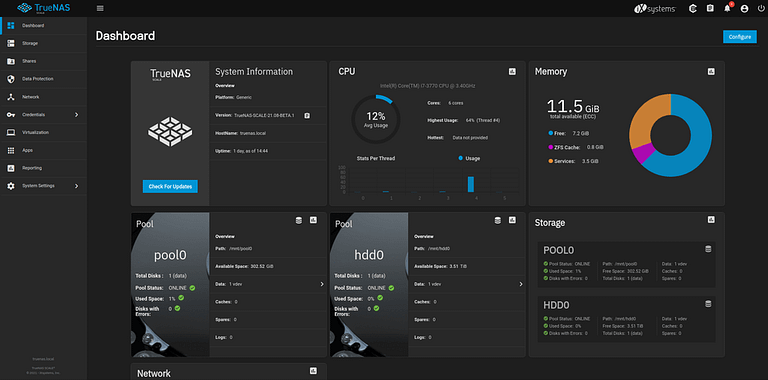The height and width of the screenshot is (380, 768).
Task: Click the ZFS Cache legend color dot
Action: point(551,147)
